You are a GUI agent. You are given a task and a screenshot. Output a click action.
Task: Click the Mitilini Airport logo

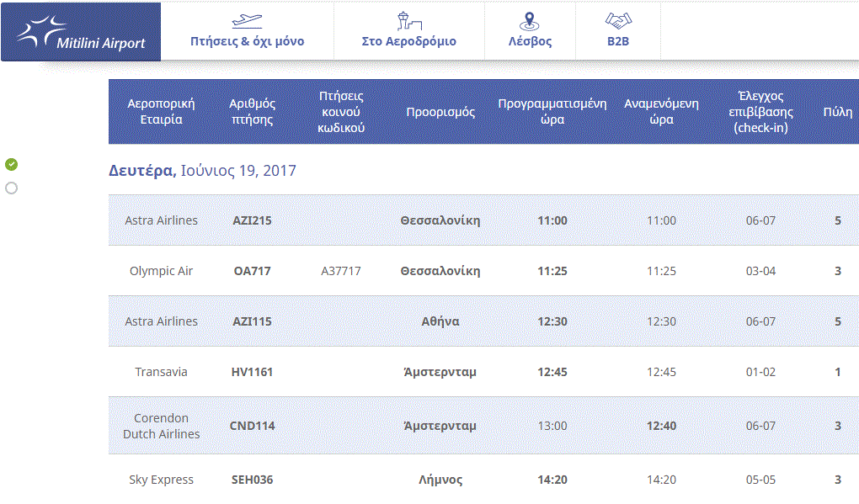click(x=81, y=32)
